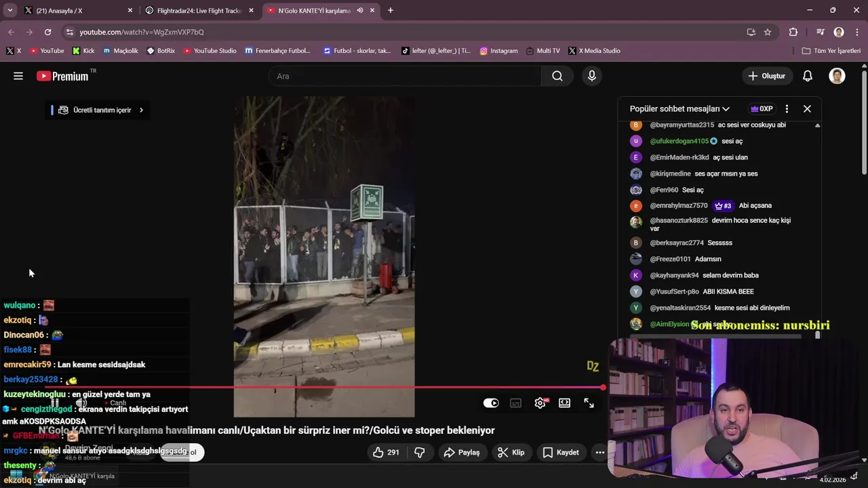Open Chrome extensions puzzle icon

tap(793, 32)
